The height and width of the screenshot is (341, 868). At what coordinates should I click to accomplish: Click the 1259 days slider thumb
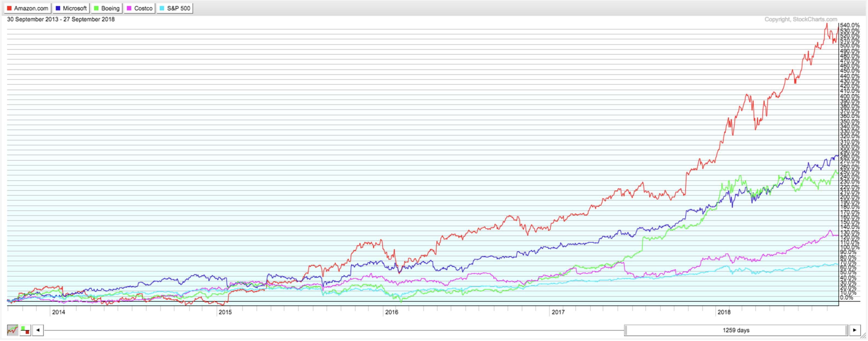tap(736, 330)
